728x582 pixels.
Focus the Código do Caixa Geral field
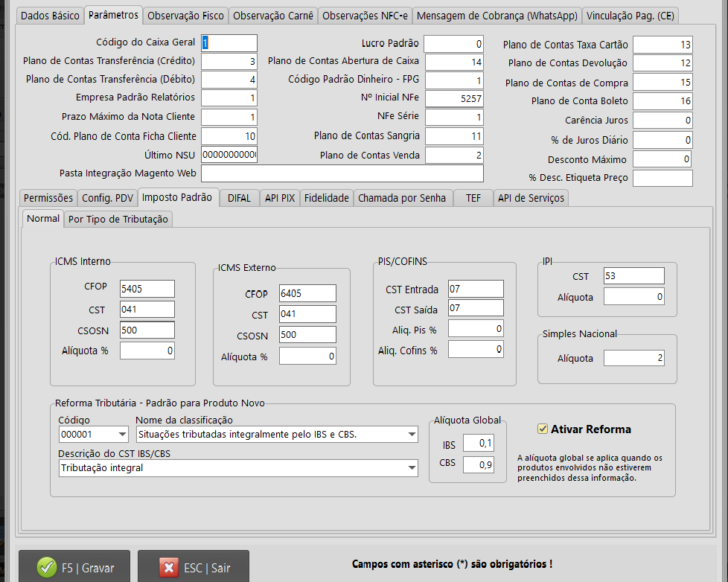229,43
